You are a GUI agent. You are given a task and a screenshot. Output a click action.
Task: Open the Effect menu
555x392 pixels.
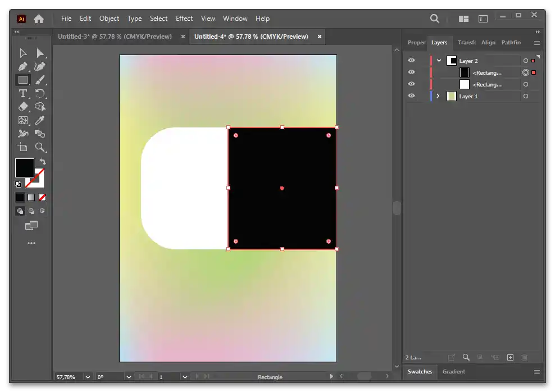[x=184, y=19]
